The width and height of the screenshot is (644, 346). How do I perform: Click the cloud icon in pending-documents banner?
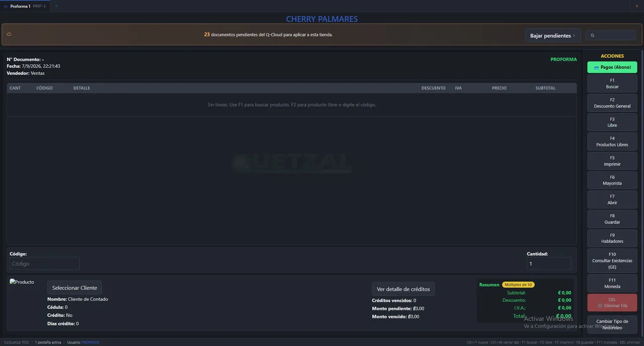[9, 34]
